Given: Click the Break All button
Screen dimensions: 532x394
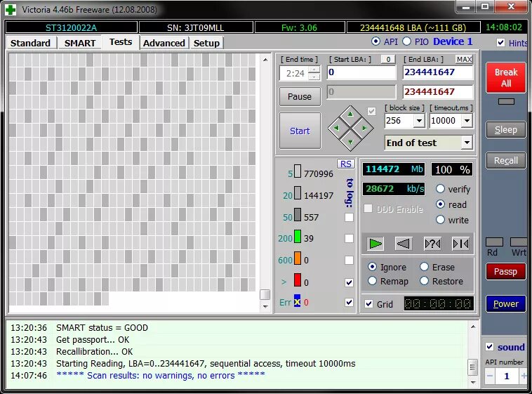Looking at the screenshot, I should coord(506,78).
